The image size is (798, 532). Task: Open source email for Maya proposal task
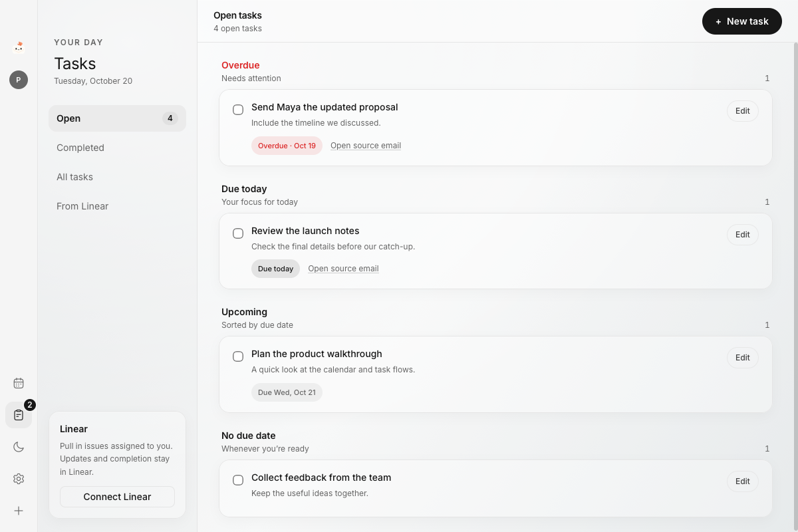point(366,146)
